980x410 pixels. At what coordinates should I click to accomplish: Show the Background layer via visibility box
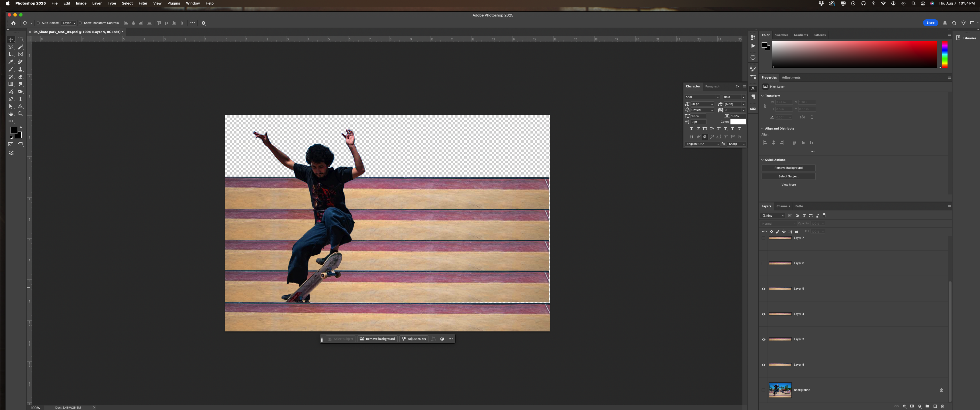click(763, 390)
